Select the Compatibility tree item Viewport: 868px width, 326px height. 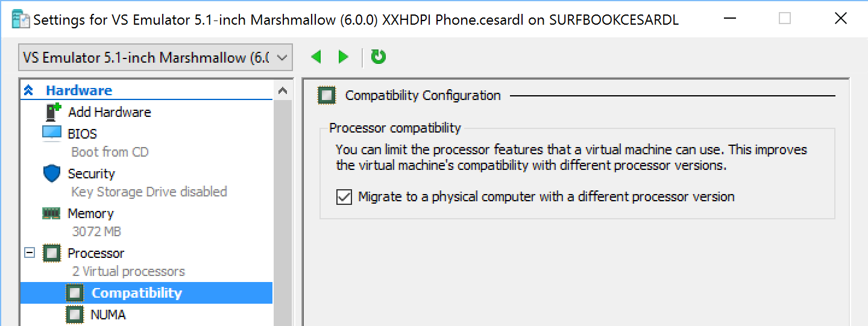pyautogui.click(x=136, y=293)
